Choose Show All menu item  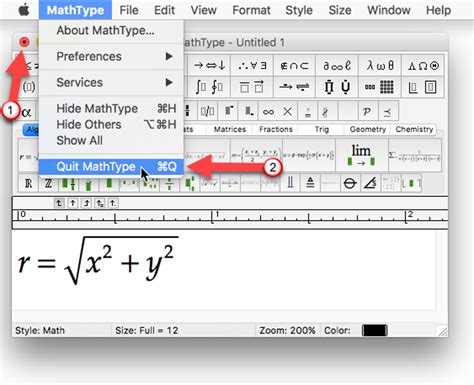[x=111, y=140]
